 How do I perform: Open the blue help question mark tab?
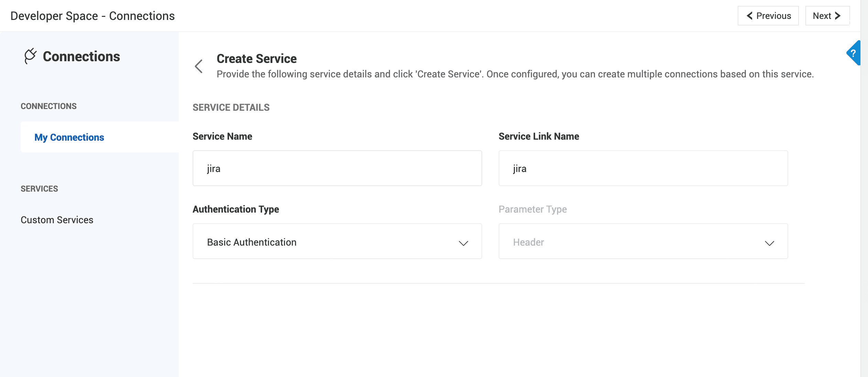pos(853,53)
